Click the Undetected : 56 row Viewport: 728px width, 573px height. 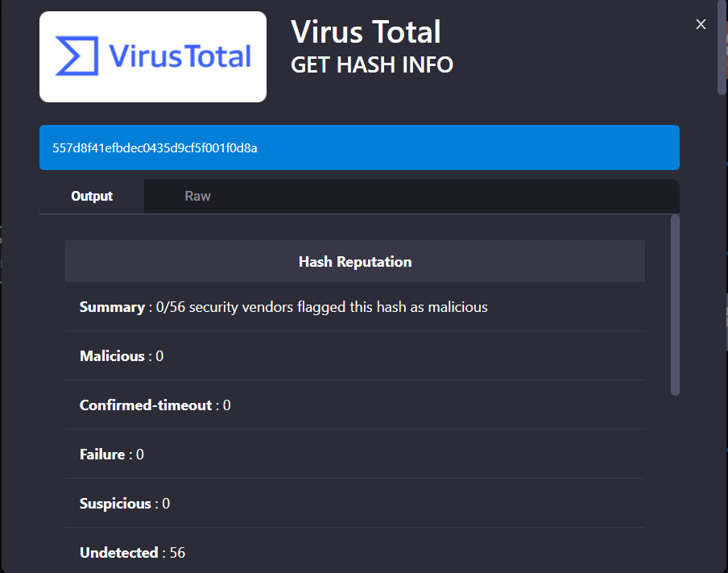354,551
